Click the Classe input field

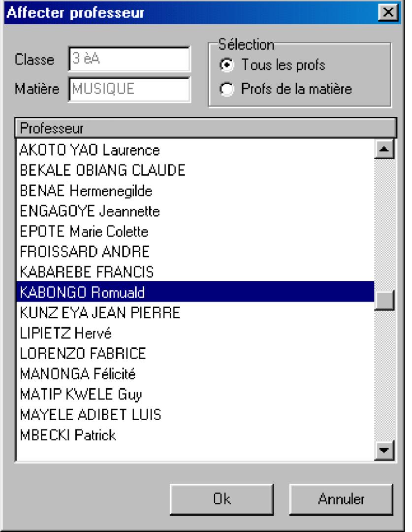(x=128, y=61)
